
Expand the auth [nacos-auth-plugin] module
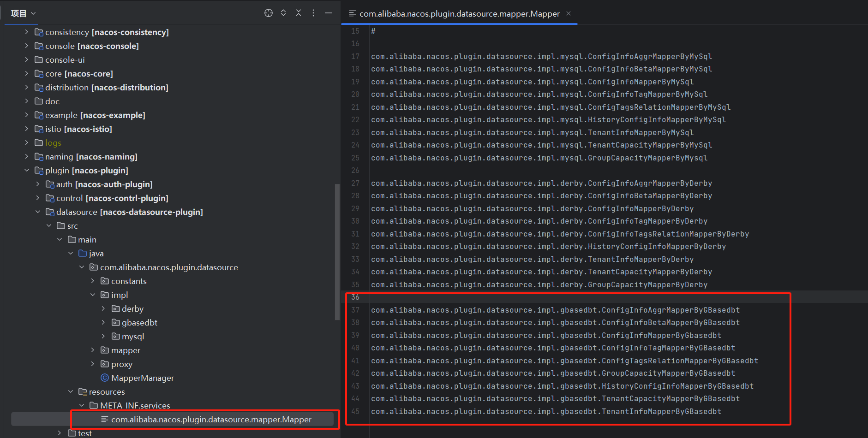tap(37, 184)
